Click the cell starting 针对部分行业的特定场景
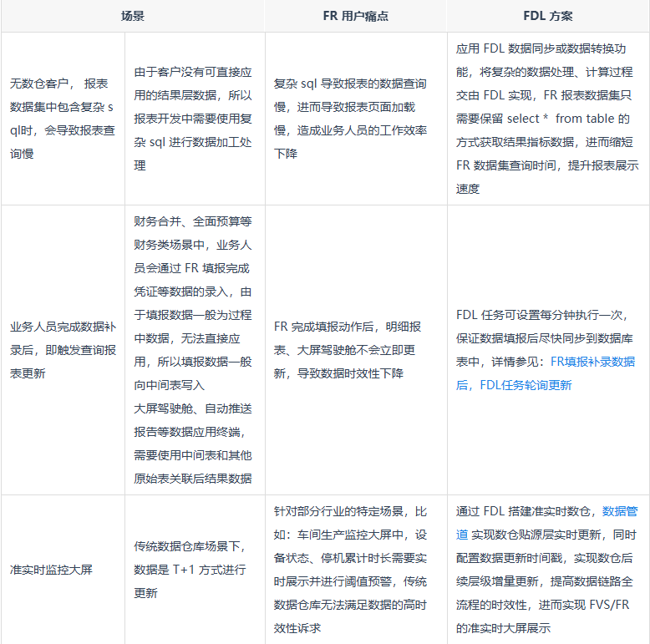Image resolution: width=650 pixels, height=644 pixels. click(x=356, y=570)
